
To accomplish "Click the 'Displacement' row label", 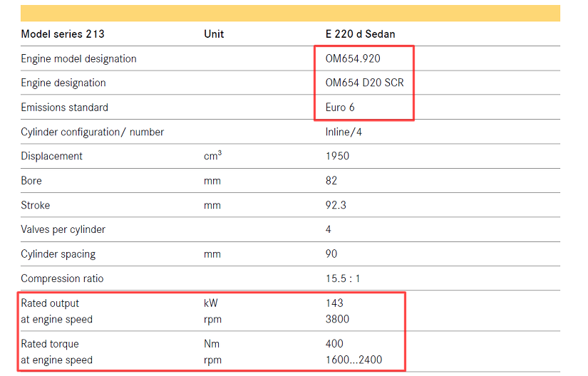I will (x=52, y=156).
